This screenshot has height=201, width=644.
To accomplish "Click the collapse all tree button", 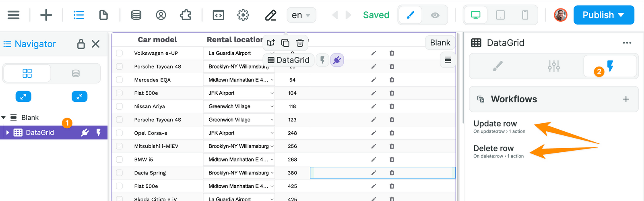I will point(79,97).
